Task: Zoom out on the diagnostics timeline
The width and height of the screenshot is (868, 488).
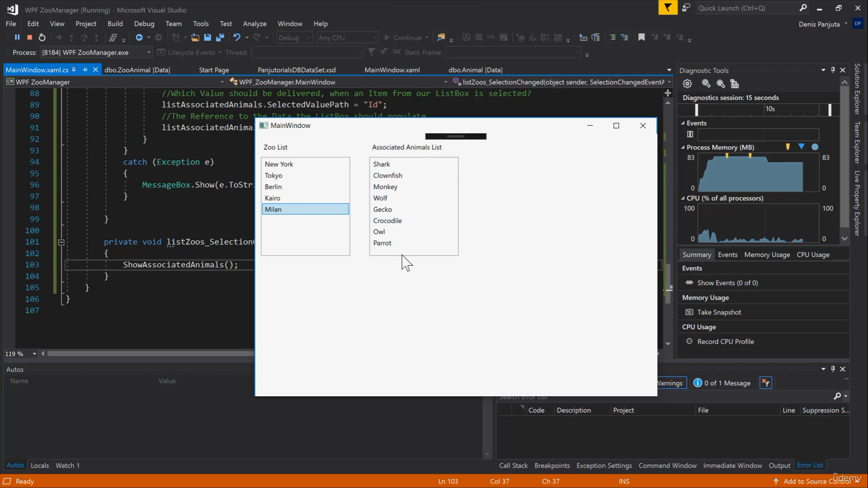Action: coord(721,84)
